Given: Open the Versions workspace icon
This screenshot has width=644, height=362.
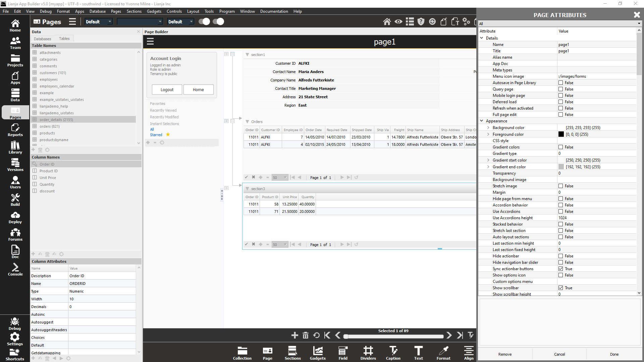Looking at the screenshot, I should click(x=15, y=165).
